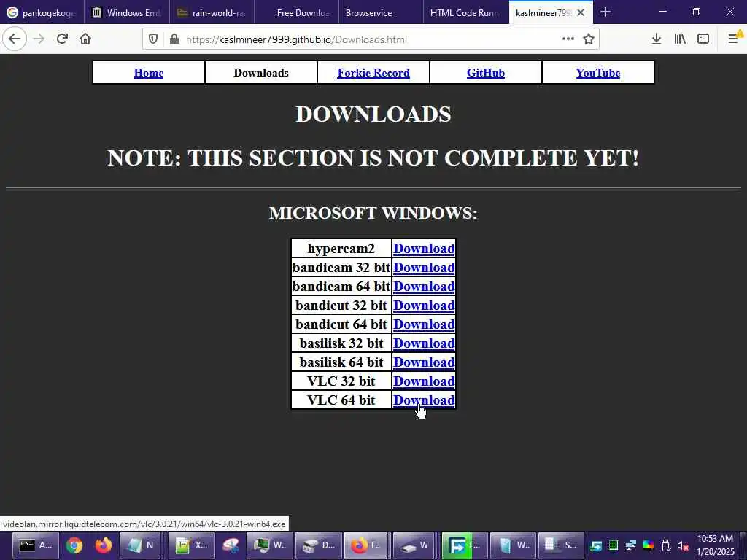Viewport: 747px width, 560px height.
Task: Open the scissors app in taskbar
Action: pos(231,545)
